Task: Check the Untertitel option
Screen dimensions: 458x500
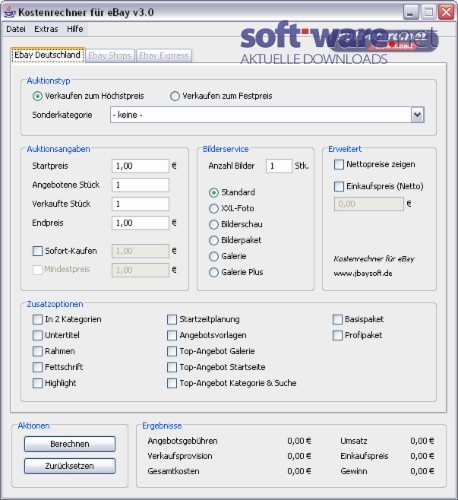Action: pyautogui.click(x=38, y=335)
